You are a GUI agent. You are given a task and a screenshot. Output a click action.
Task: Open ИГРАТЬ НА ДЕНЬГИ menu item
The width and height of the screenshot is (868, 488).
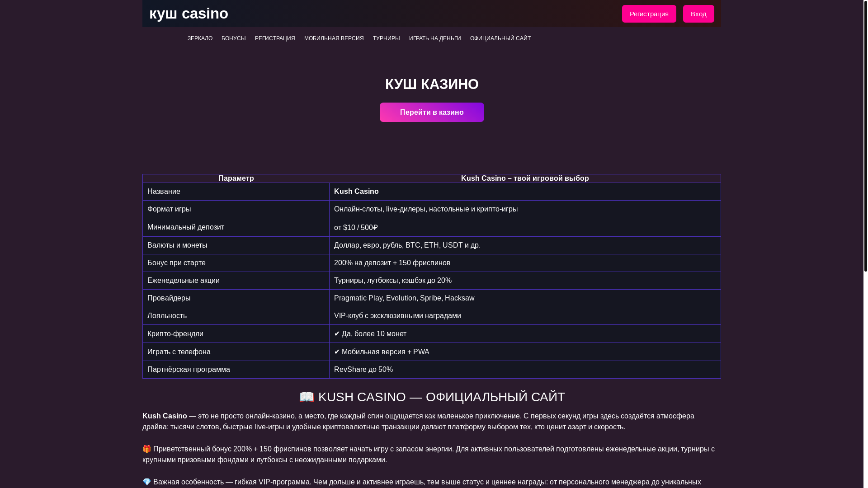[x=435, y=38]
